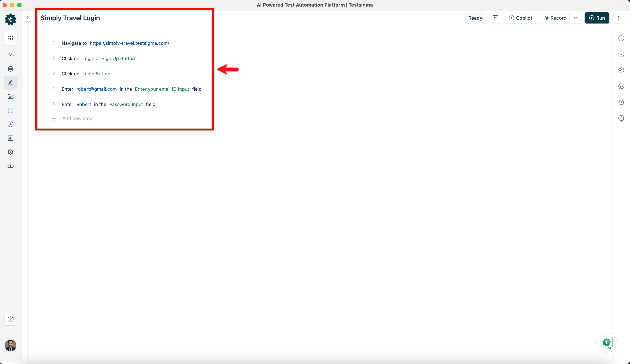The image size is (630, 364).
Task: Open the app grid launcher in sidebar
Action: tap(11, 38)
